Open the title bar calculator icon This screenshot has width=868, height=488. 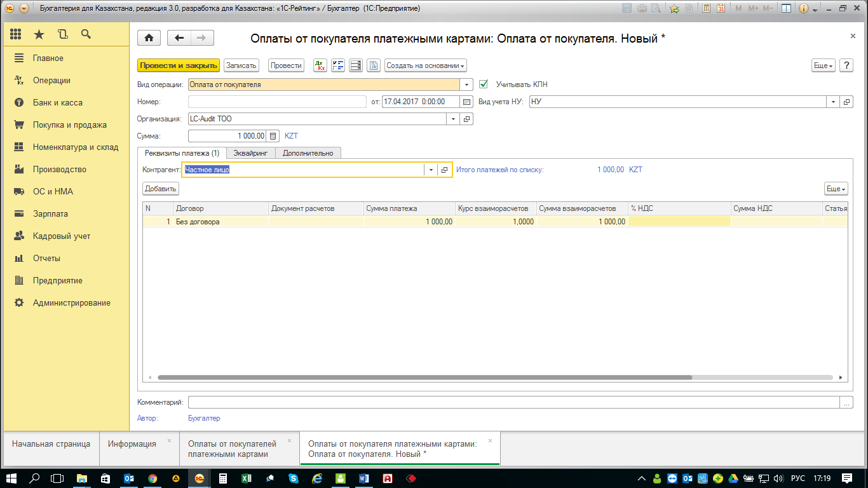706,9
